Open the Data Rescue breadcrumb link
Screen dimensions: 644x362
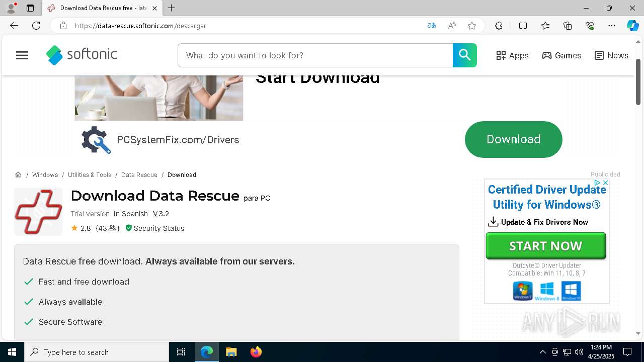[x=139, y=174]
